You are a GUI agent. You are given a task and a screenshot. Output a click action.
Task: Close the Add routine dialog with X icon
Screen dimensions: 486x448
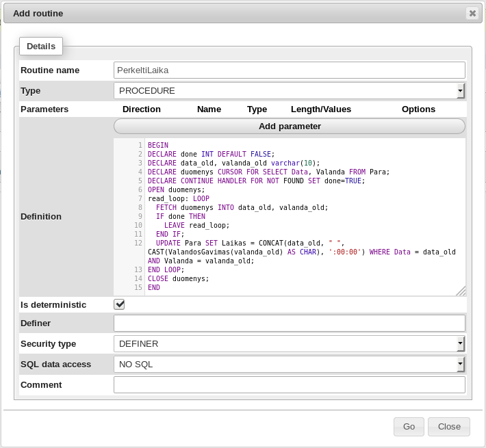[x=472, y=13]
